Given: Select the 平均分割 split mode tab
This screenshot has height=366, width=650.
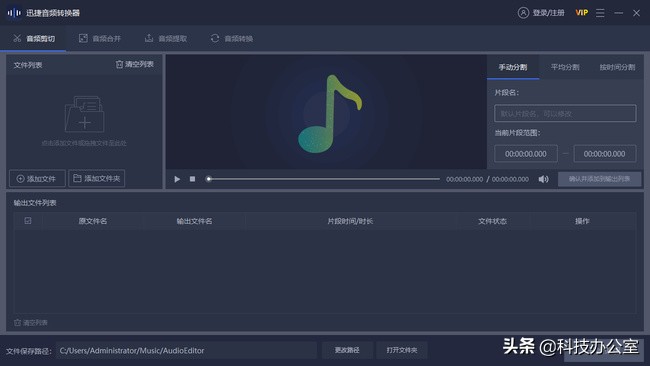Looking at the screenshot, I should tap(565, 67).
